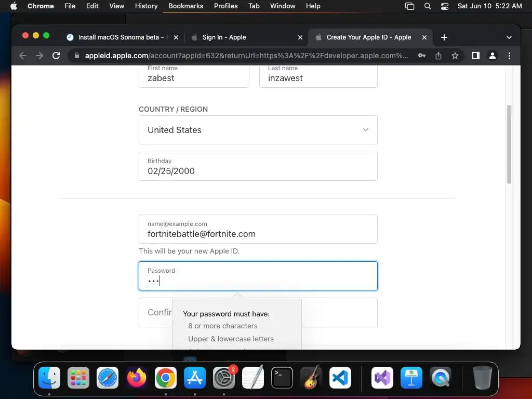
Task: Open Visual Studio purple icon in Dock
Action: 382,378
